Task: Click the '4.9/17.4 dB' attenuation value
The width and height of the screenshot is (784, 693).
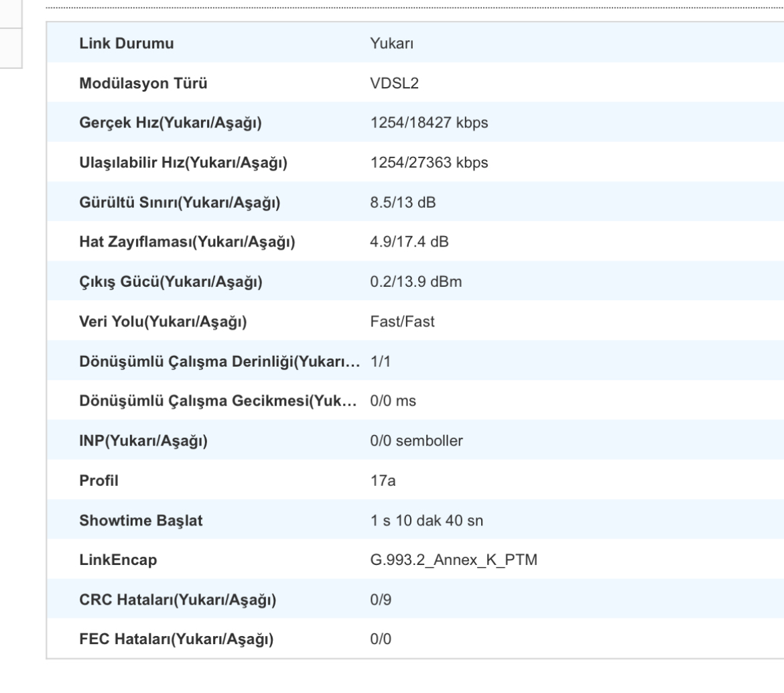Action: [409, 242]
